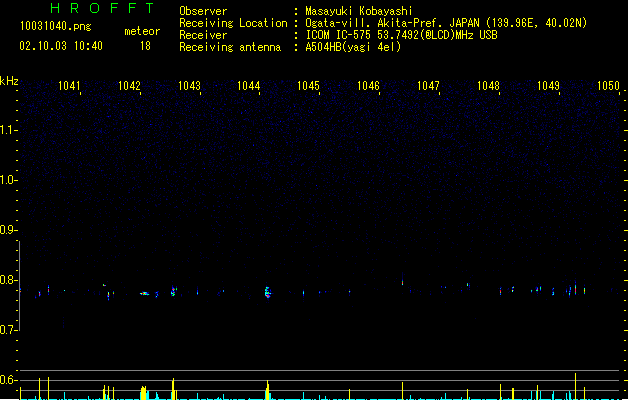This screenshot has height=400, width=629.
Task: Click the meteor count 18
Action: (x=145, y=46)
